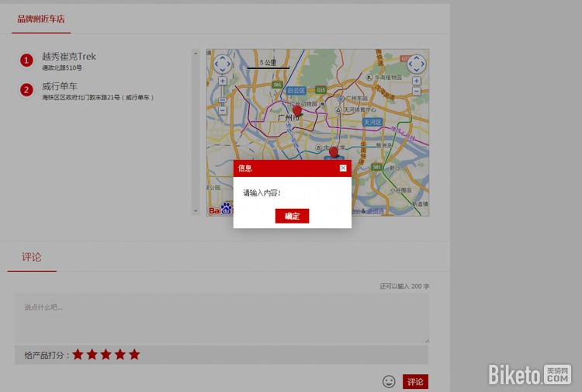Zoom in with the left map plus button
The height and width of the screenshot is (392, 582).
[x=222, y=81]
